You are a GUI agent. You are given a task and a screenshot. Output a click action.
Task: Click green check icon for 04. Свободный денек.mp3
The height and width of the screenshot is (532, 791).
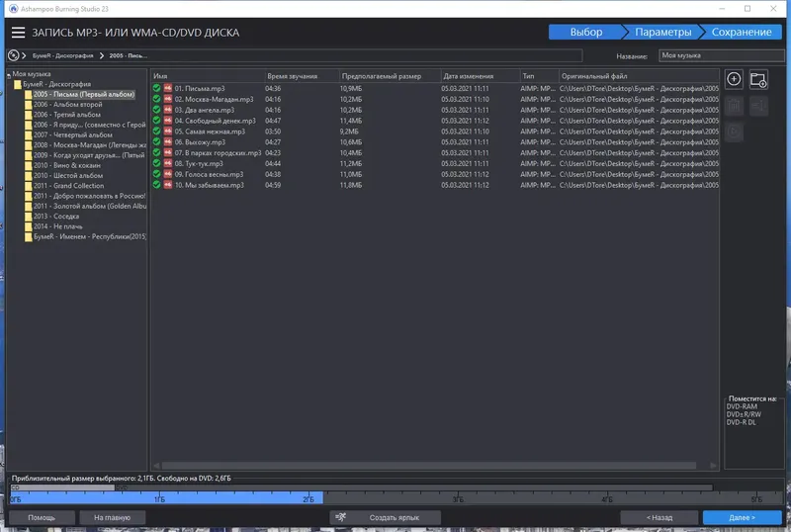coord(157,121)
